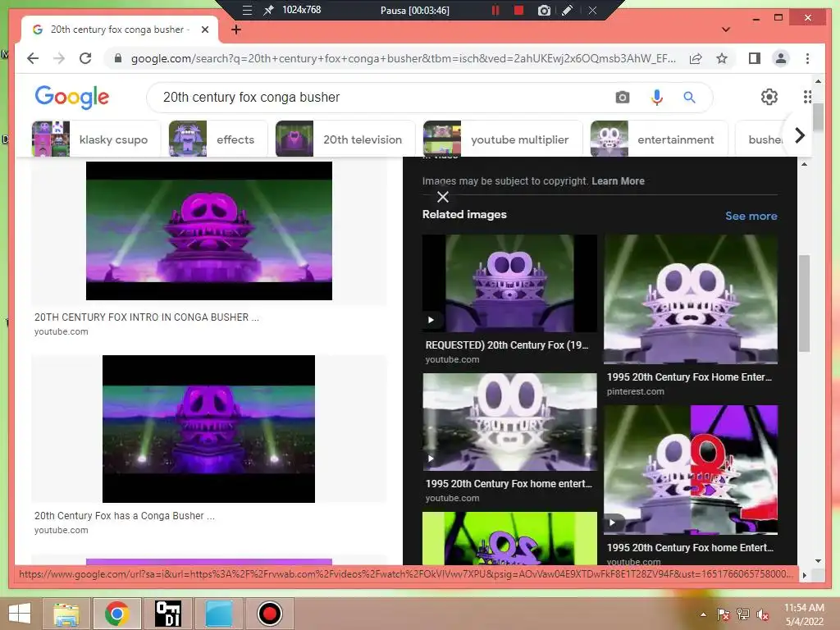The image size is (840, 630).
Task: Pause recording with red pause button
Action: tap(495, 10)
